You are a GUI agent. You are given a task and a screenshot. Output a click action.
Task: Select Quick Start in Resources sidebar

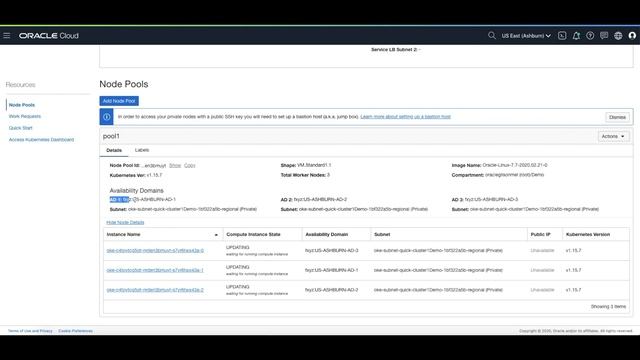[20, 128]
